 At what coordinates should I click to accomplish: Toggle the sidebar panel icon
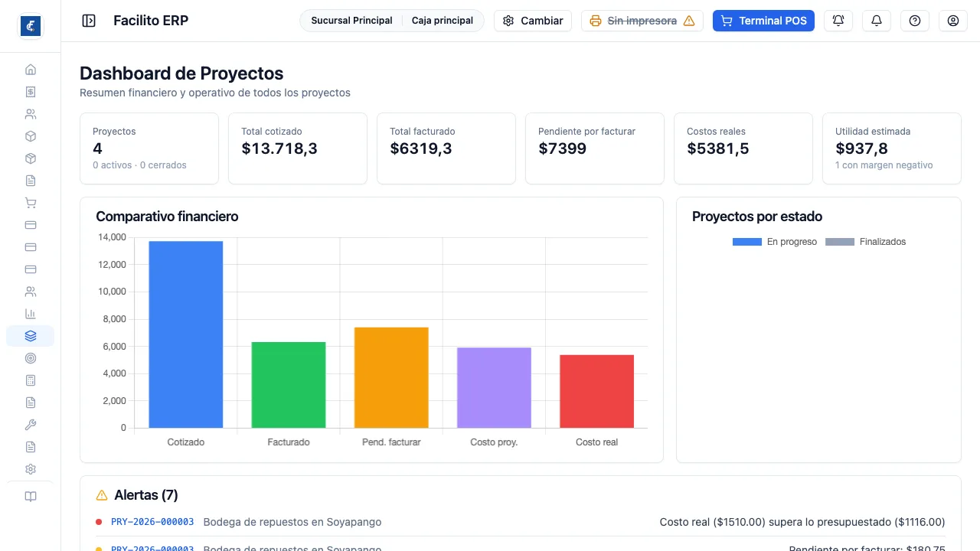pyautogui.click(x=89, y=21)
